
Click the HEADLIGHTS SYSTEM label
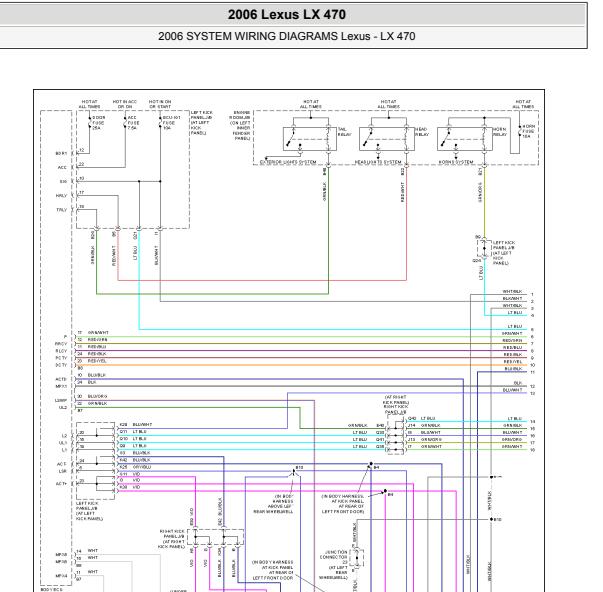click(378, 162)
